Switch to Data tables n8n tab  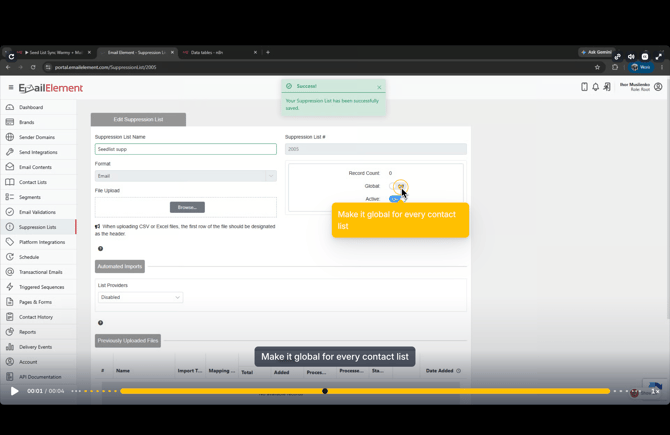[218, 53]
